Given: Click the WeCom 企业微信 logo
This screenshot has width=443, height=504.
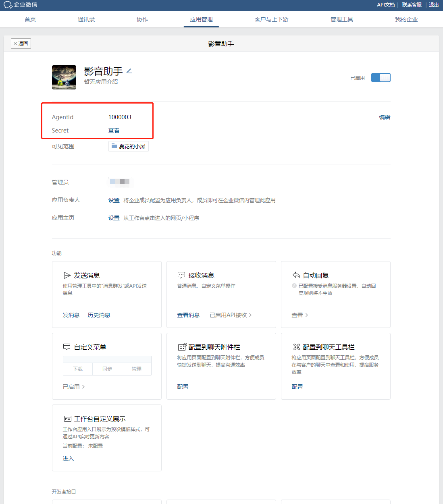Looking at the screenshot, I should pos(20,5).
